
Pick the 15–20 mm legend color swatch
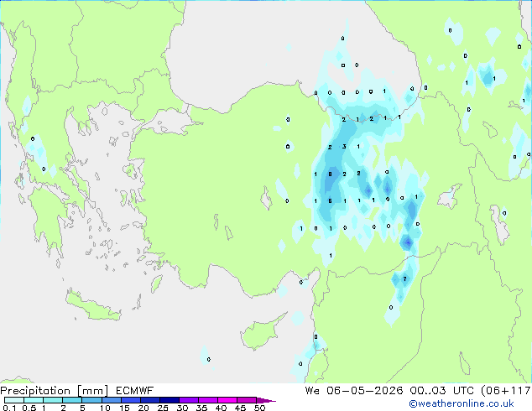tap(130, 400)
